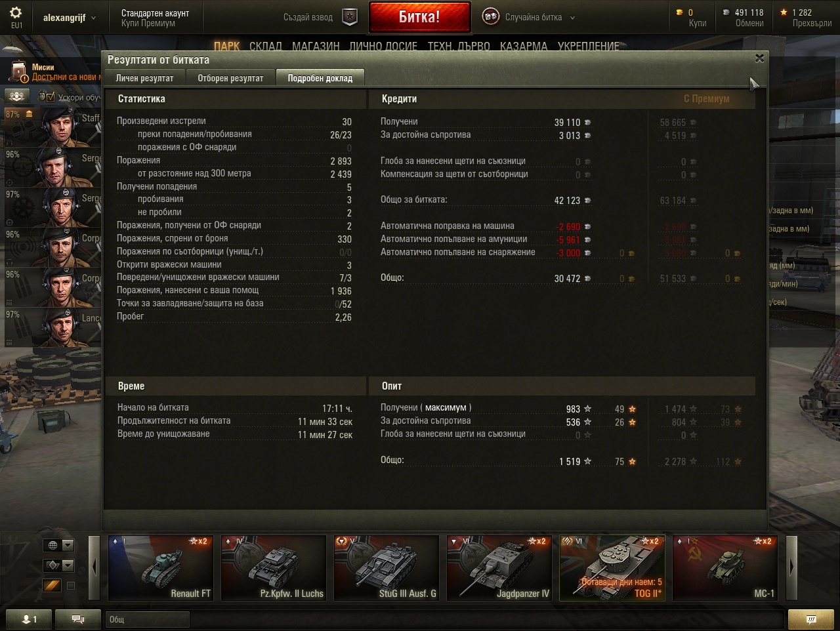Image resolution: width=840 pixels, height=631 pixels.
Task: Select the Jagdpanzer IV tank thumbnail
Action: click(499, 567)
